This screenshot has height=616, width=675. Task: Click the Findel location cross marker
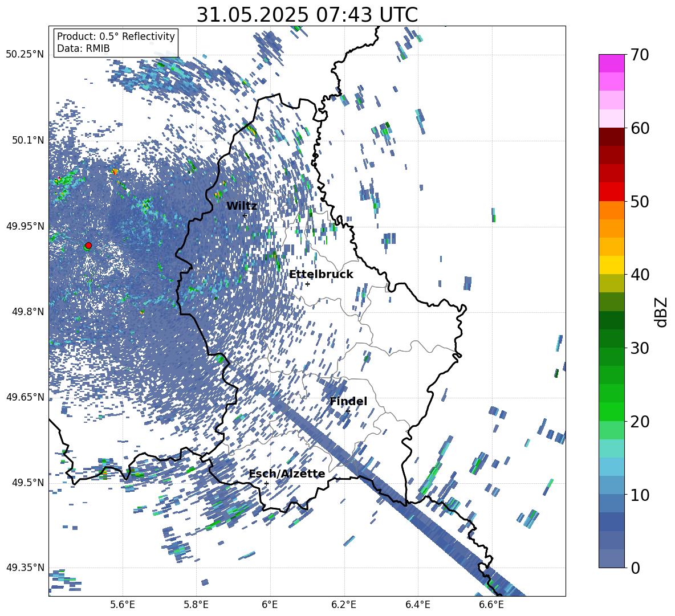[x=348, y=411]
